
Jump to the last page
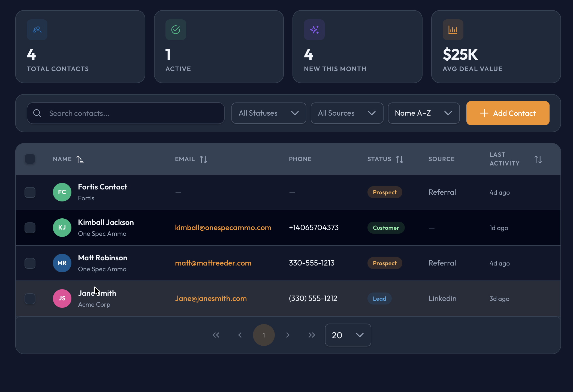(x=312, y=335)
